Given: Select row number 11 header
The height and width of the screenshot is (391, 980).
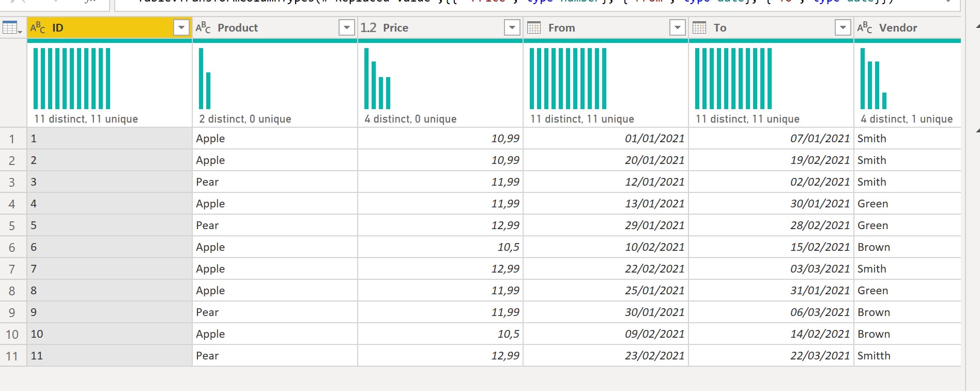Looking at the screenshot, I should 13,356.
